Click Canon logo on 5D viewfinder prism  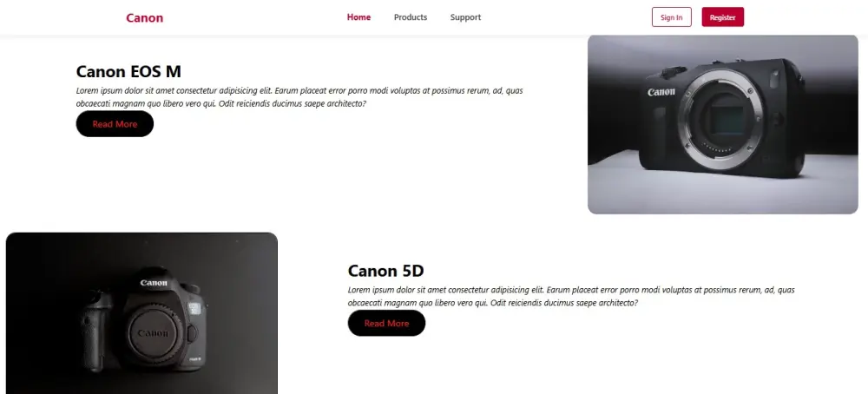(x=154, y=283)
